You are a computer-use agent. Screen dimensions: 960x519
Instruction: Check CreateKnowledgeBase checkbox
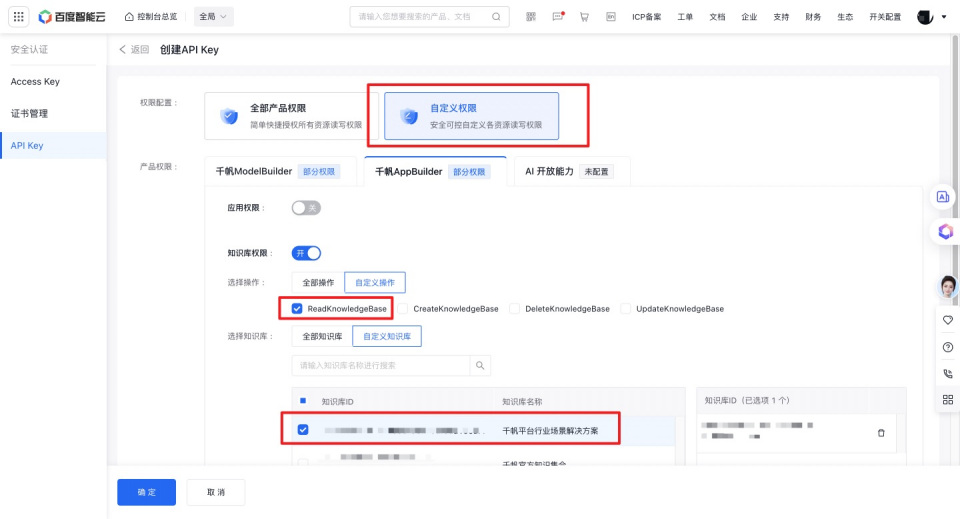click(x=403, y=308)
